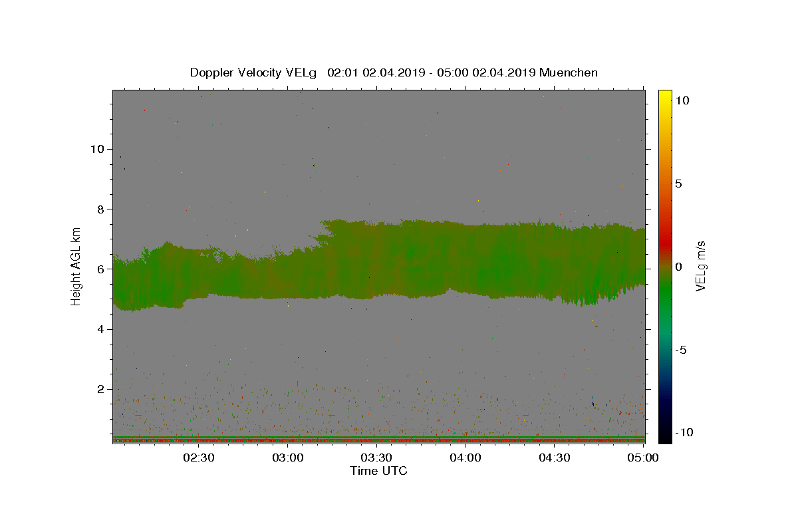Viewport: 798px width, 532px height.
Task: Select the '04:30' time axis label
Action: click(555, 458)
